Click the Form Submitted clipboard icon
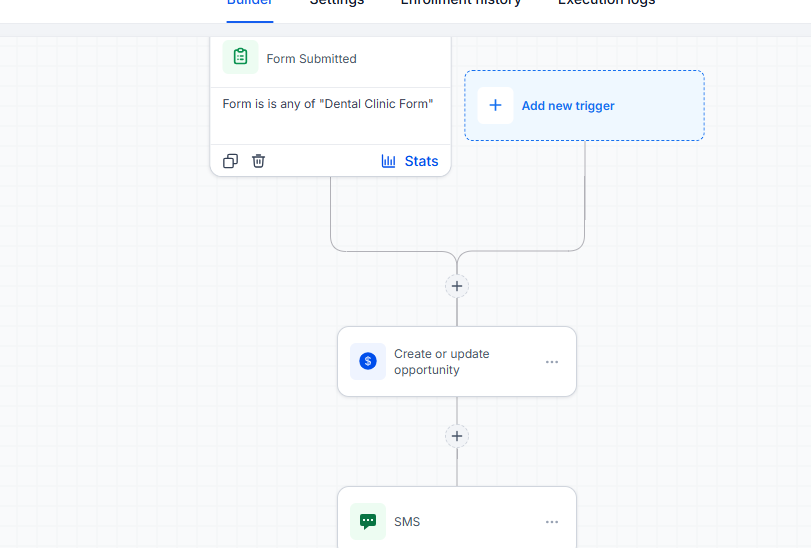 (241, 56)
